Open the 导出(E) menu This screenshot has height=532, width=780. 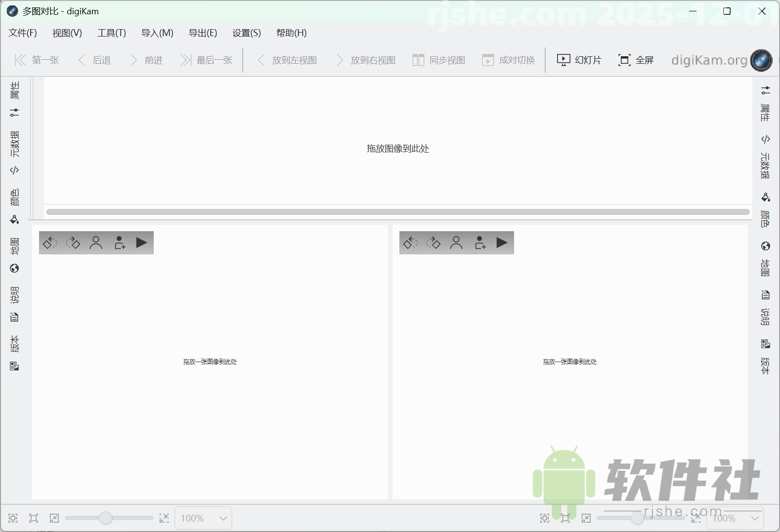click(x=203, y=33)
